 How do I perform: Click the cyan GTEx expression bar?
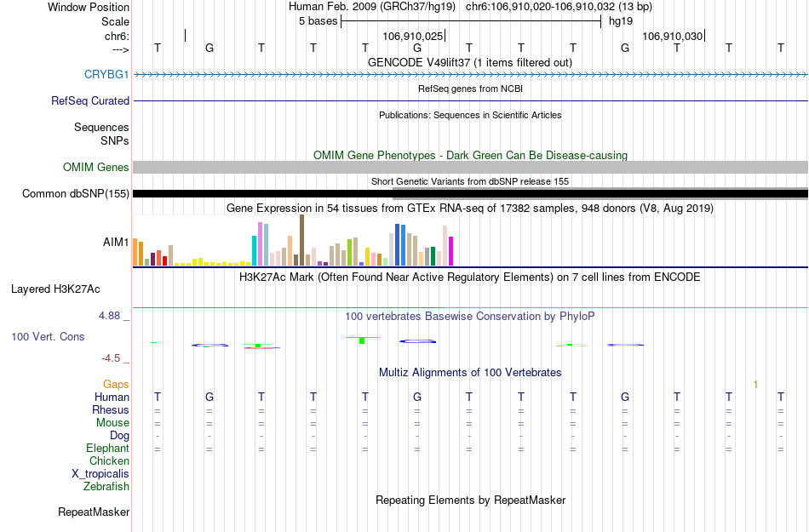point(254,251)
